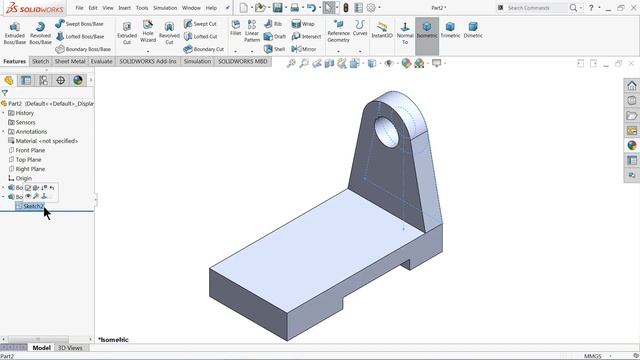Open the Hole Wizard dropdown arrow
Image resolution: width=640 pixels, height=360 pixels.
click(x=148, y=51)
